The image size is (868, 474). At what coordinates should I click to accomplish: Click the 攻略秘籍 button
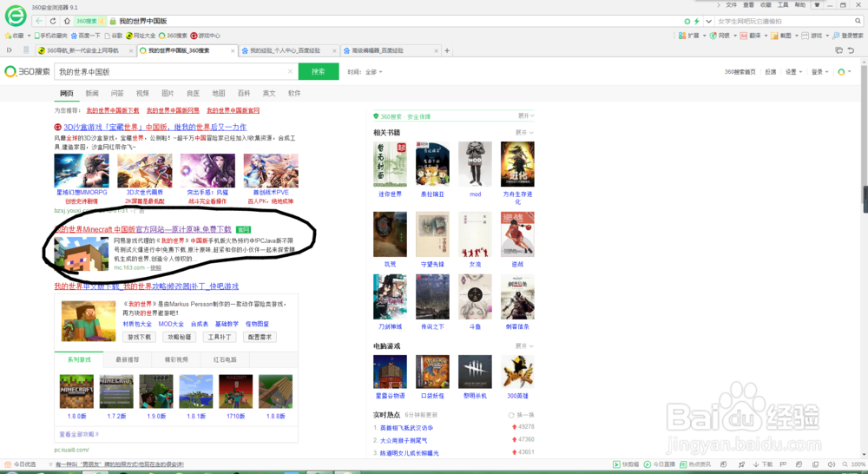click(x=180, y=337)
